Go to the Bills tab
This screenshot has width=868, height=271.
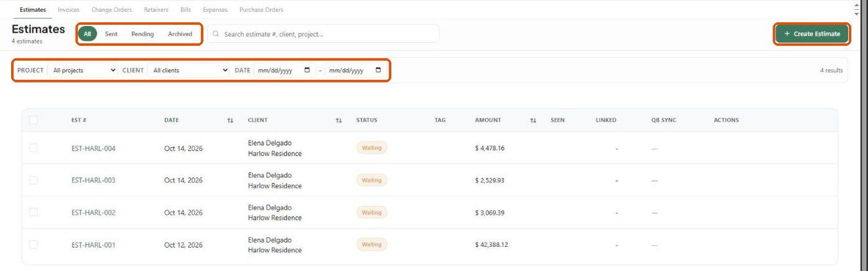pyautogui.click(x=185, y=10)
